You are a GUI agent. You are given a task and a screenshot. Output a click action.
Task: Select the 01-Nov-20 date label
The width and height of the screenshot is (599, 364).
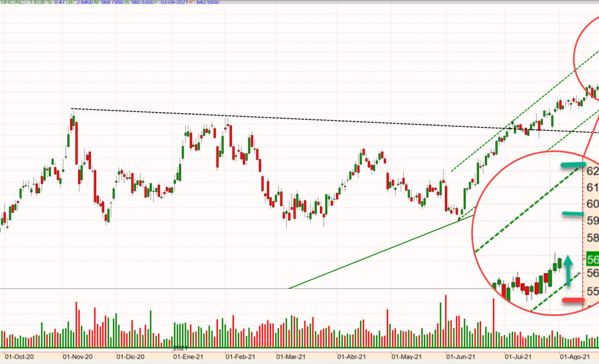coord(78,357)
